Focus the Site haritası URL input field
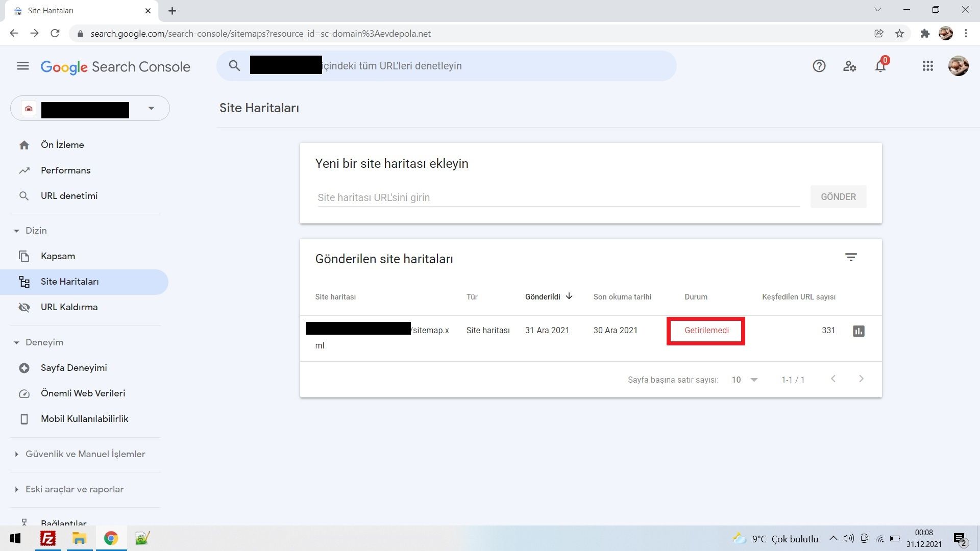The height and width of the screenshot is (551, 980). [x=558, y=197]
